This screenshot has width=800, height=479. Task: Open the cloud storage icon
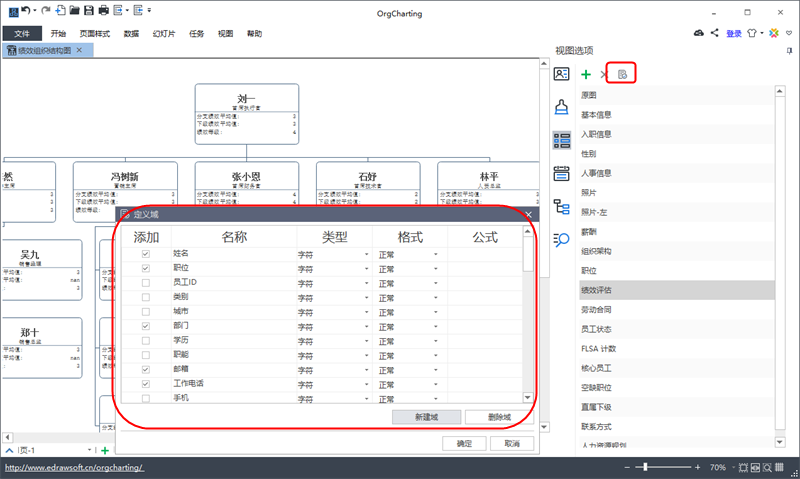click(x=699, y=33)
